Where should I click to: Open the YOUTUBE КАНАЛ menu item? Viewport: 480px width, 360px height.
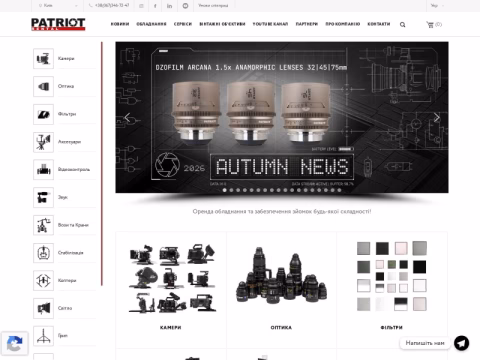[270, 24]
